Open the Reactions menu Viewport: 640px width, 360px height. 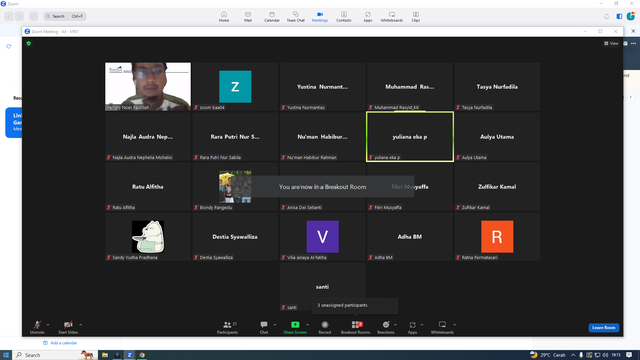[386, 327]
